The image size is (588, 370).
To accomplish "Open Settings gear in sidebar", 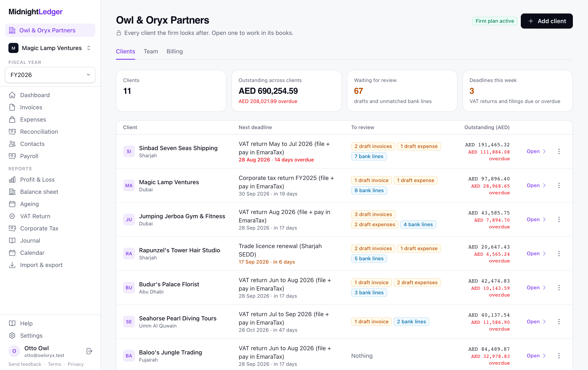I will pos(12,336).
